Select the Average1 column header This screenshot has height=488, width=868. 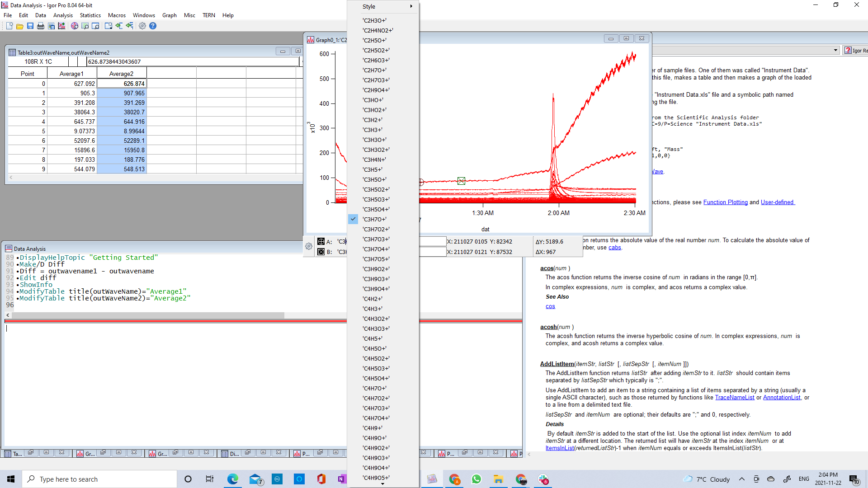click(72, 74)
